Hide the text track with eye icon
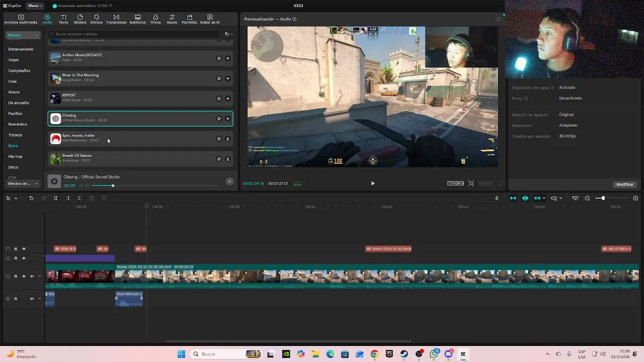Viewport: 644px width, 362px height. 24,249
